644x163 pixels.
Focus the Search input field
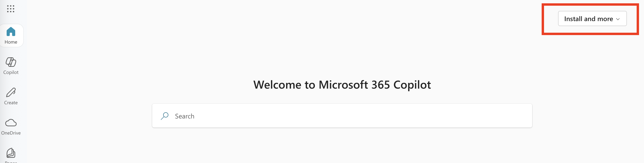(x=342, y=116)
